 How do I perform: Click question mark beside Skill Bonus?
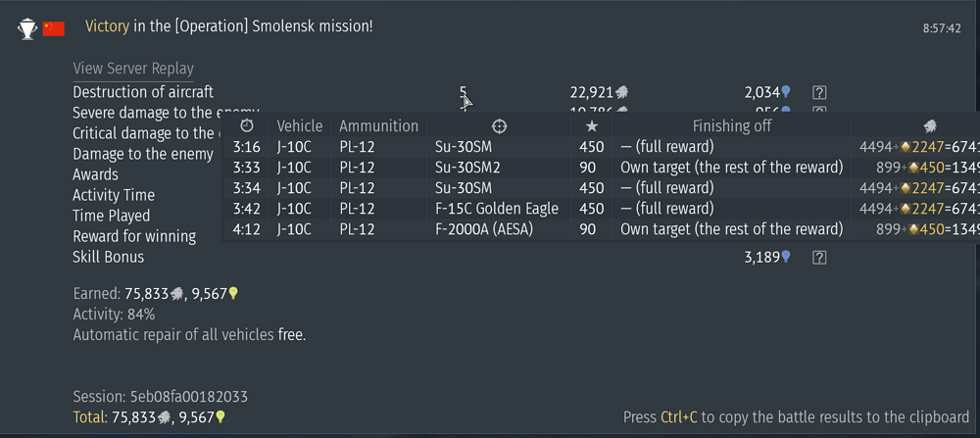820,257
